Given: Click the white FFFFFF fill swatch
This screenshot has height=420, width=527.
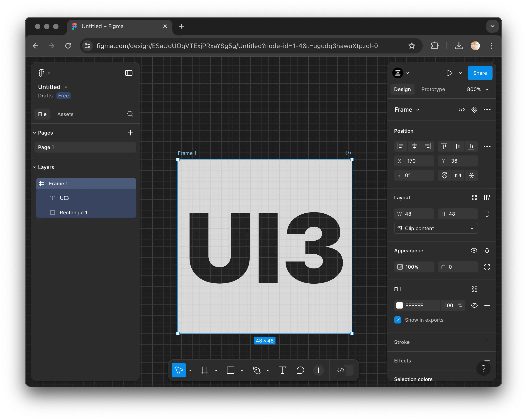Looking at the screenshot, I should [399, 305].
